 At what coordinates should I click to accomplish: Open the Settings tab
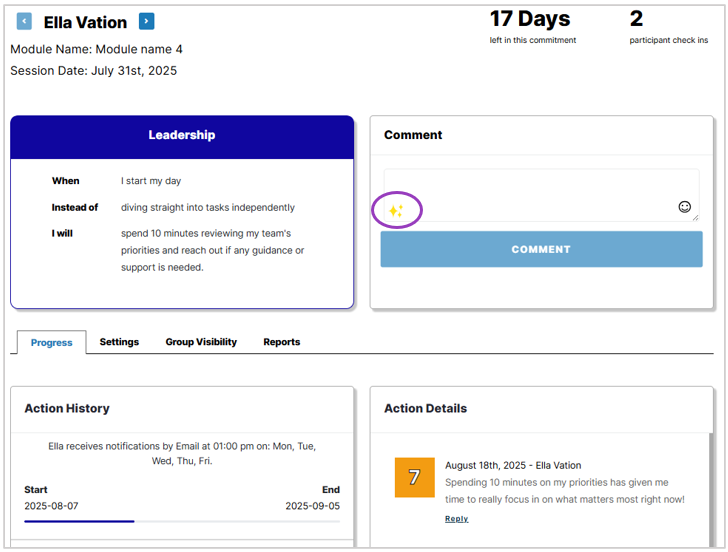[119, 342]
